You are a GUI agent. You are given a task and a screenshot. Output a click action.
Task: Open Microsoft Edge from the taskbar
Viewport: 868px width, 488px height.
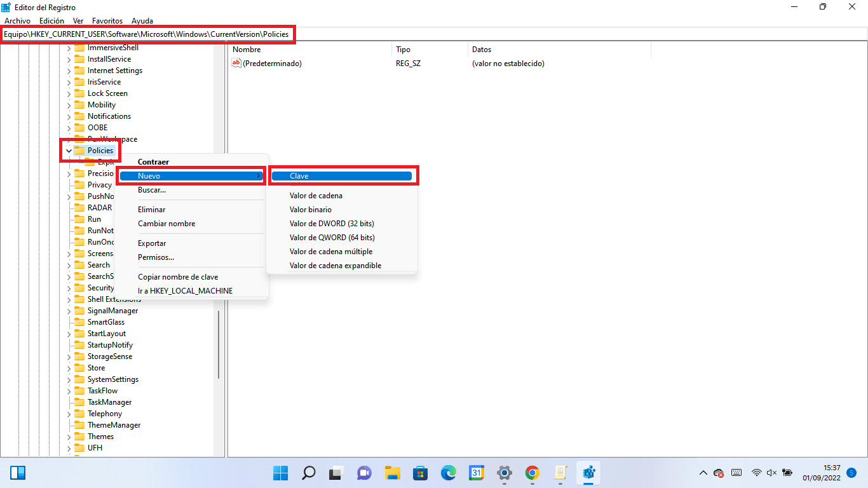pos(449,473)
